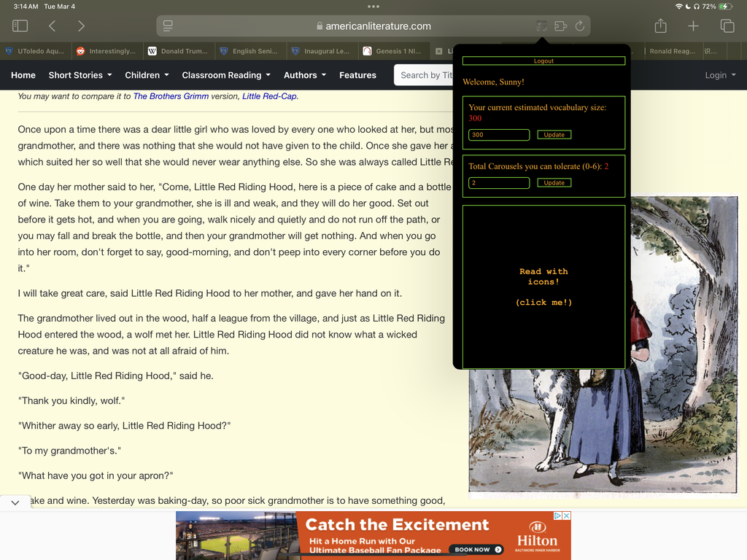Show the tab overview icon
Viewport: 747px width, 560px height.
point(727,26)
